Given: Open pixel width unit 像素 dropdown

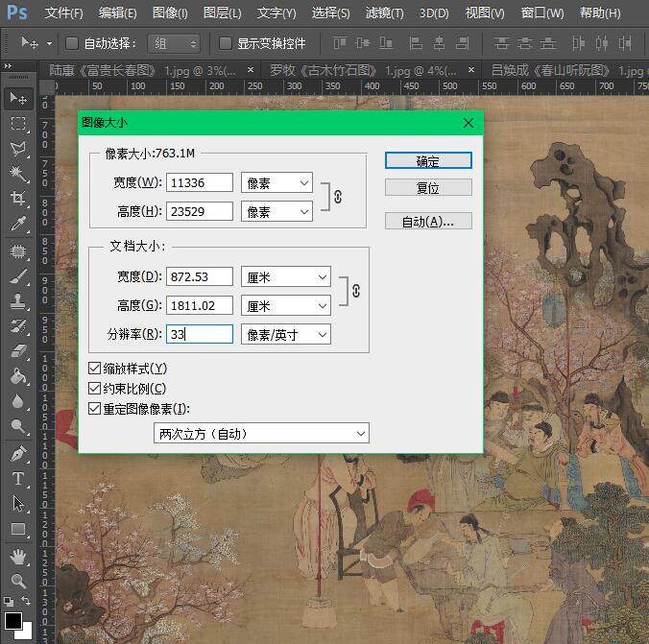Looking at the screenshot, I should coord(276,183).
